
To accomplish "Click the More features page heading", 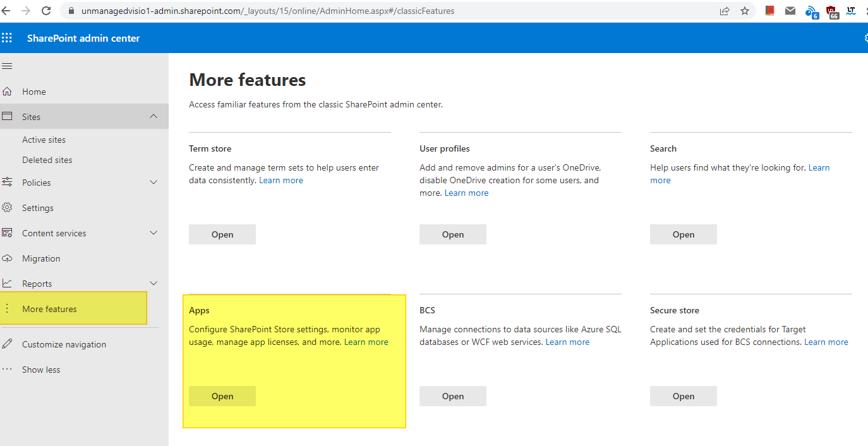I will tap(248, 80).
